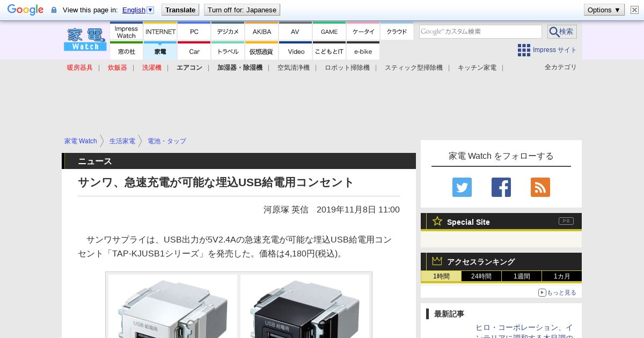This screenshot has height=338, width=644.
Task: Click the crown icon beside アクセスランキング
Action: tap(437, 261)
